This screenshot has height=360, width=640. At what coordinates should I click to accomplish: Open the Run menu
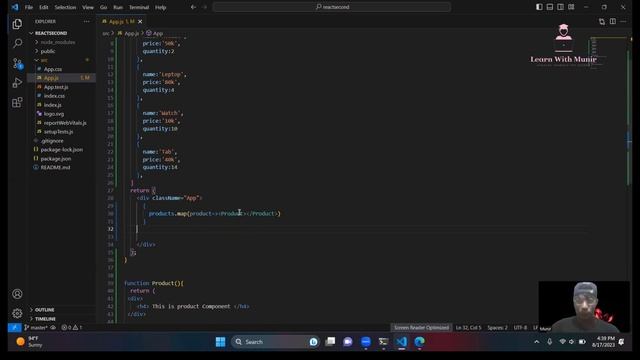118,7
